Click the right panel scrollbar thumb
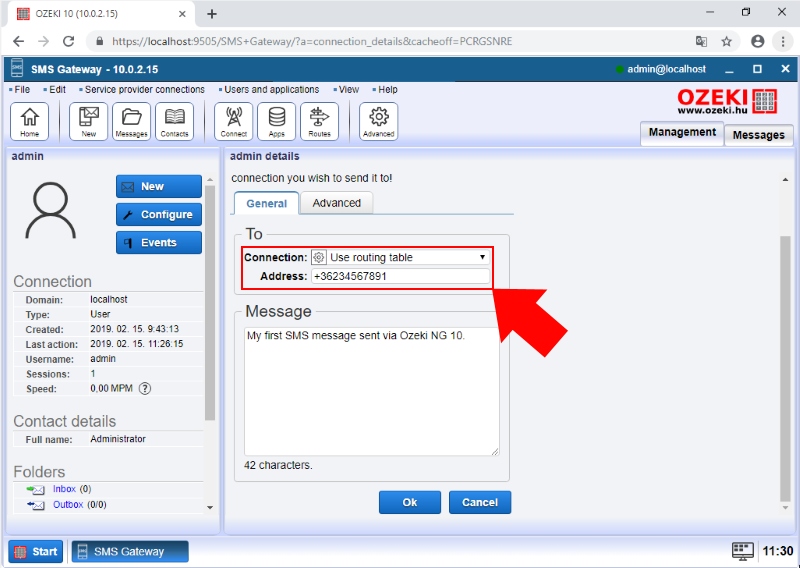 tap(785, 369)
